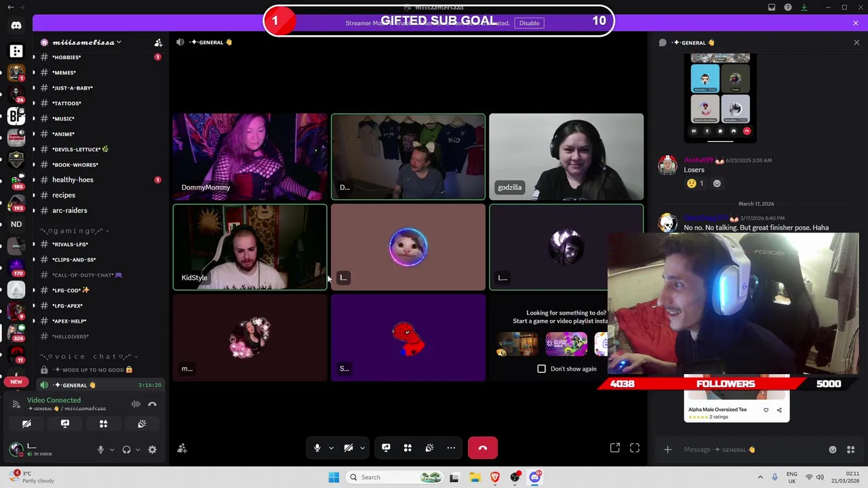The width and height of the screenshot is (868, 488).
Task: Open emoji picker in message box
Action: coord(833,449)
